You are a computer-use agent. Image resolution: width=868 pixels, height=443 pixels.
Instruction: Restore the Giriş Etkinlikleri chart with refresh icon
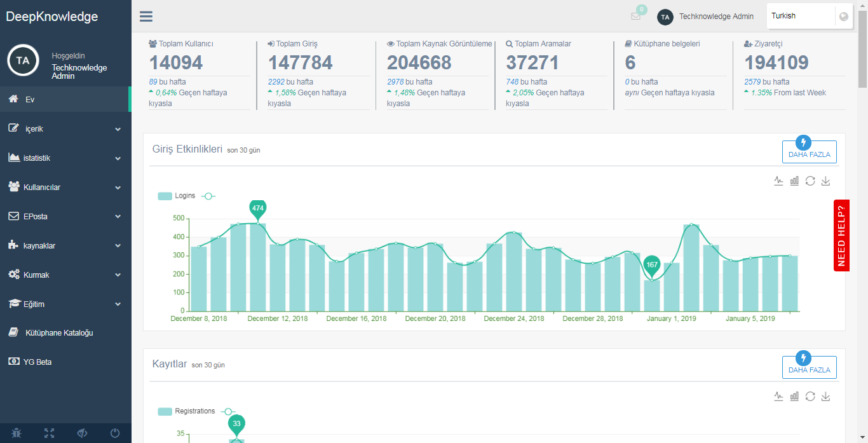(810, 181)
